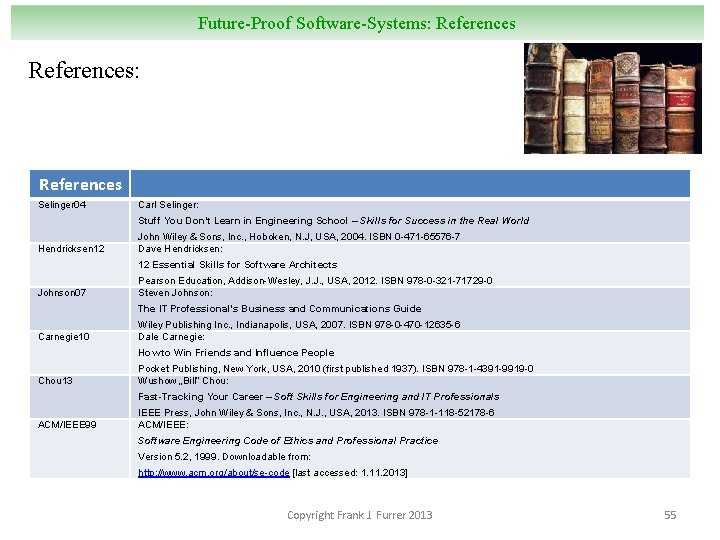
Task: Click the 'References:' heading text
Action: click(84, 71)
